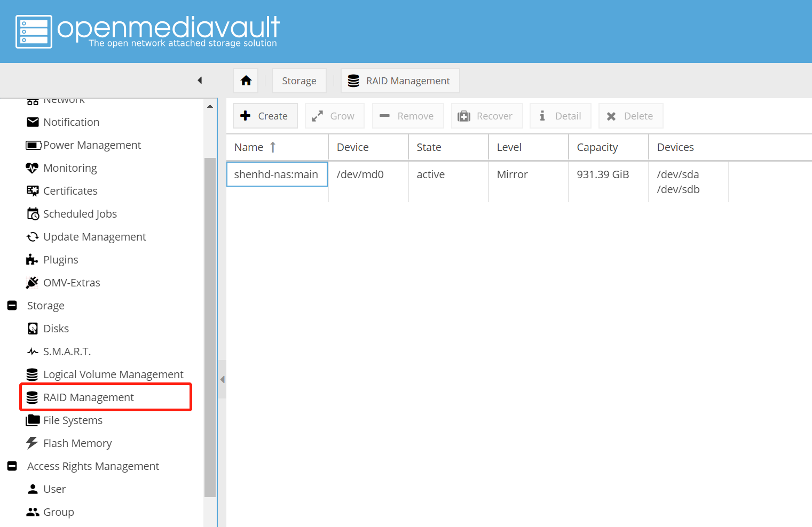Click the Remove toolbar button
Image resolution: width=812 pixels, height=527 pixels.
tap(407, 116)
